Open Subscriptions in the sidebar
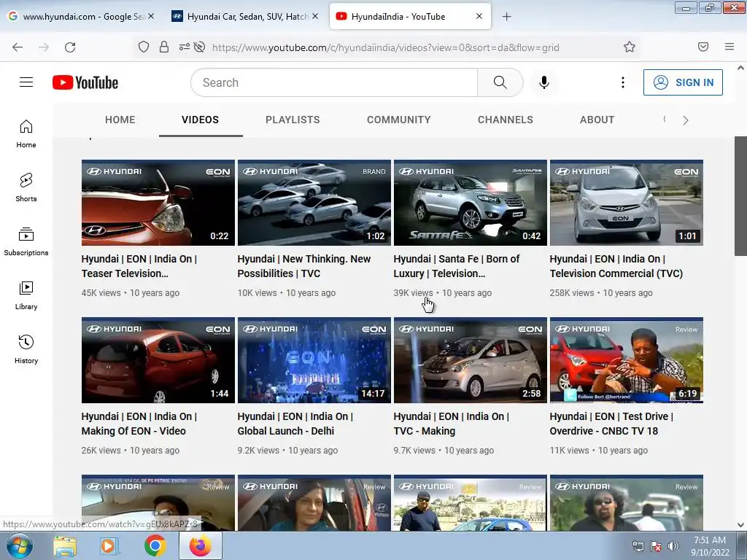Screen dimensions: 747x560 pyautogui.click(x=26, y=241)
